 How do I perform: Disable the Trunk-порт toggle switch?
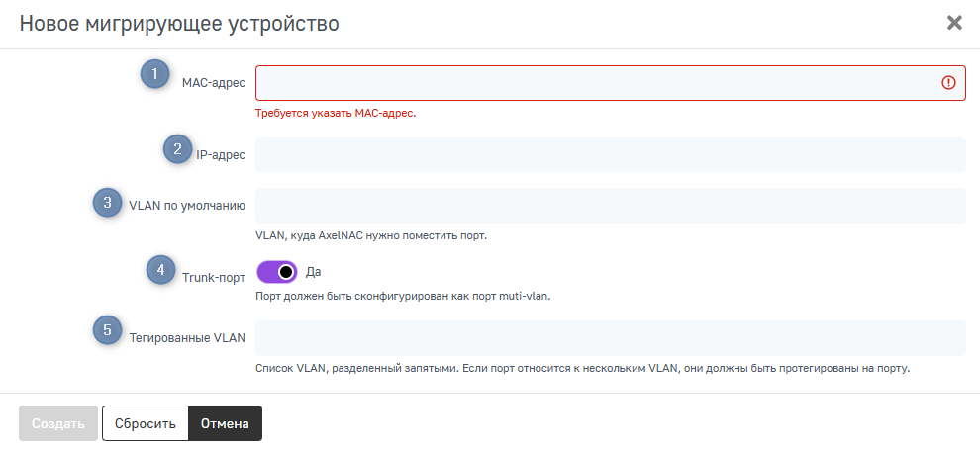point(277,272)
